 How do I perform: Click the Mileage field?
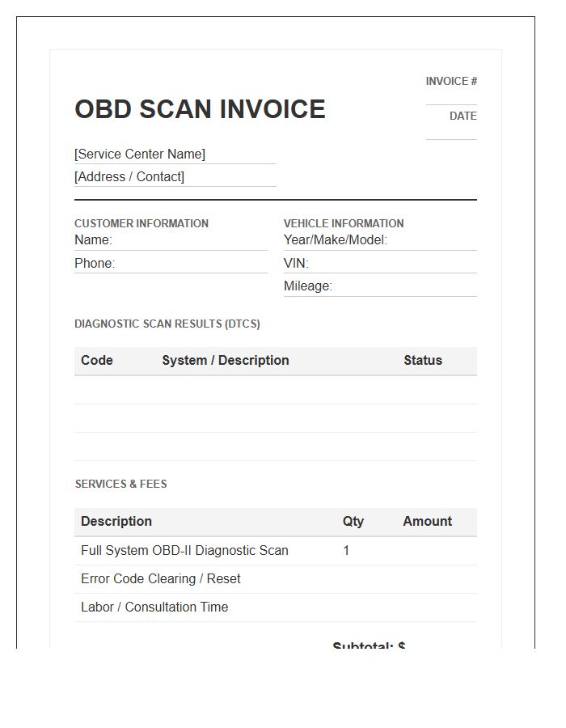[380, 286]
